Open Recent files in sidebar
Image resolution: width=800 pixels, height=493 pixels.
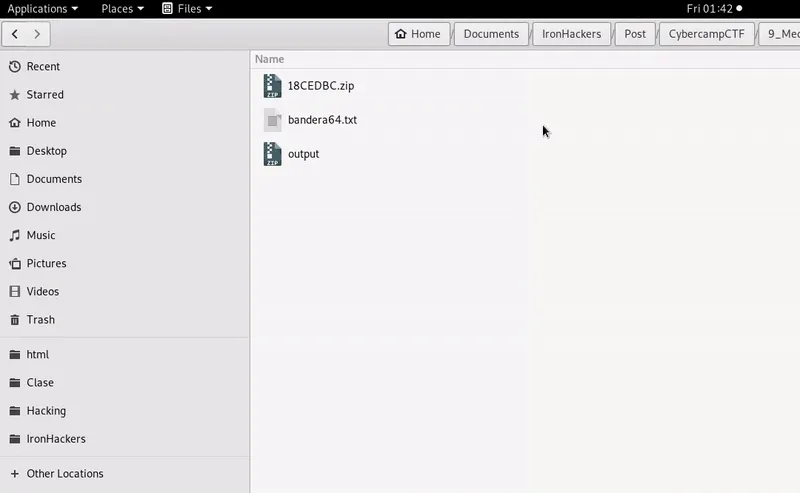tap(43, 67)
